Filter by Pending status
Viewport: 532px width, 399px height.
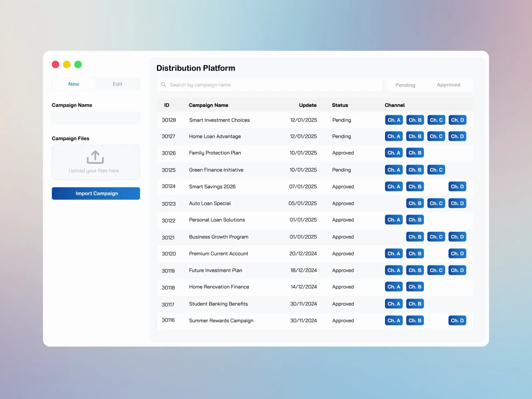point(405,85)
